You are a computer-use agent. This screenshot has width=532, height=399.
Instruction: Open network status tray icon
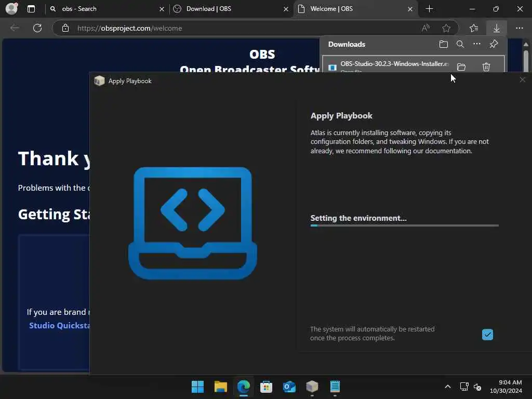coord(464,387)
